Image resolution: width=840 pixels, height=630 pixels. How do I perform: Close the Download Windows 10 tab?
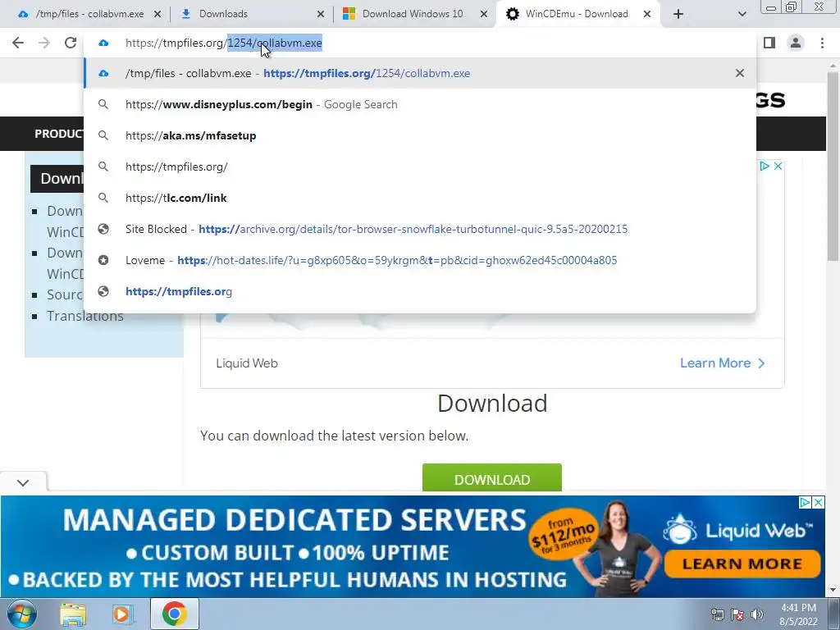point(484,14)
